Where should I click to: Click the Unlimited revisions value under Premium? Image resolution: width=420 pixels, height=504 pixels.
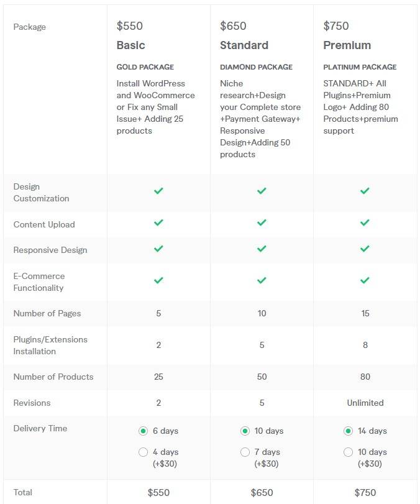click(x=365, y=403)
